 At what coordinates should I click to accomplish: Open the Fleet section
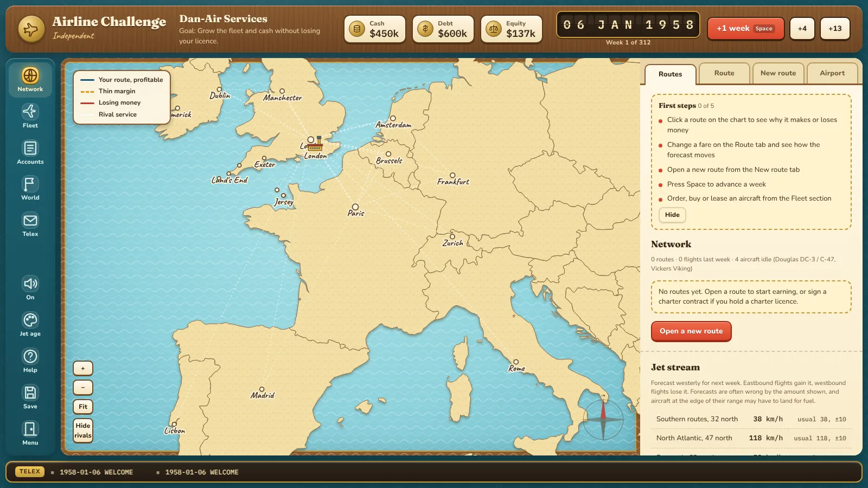(30, 116)
